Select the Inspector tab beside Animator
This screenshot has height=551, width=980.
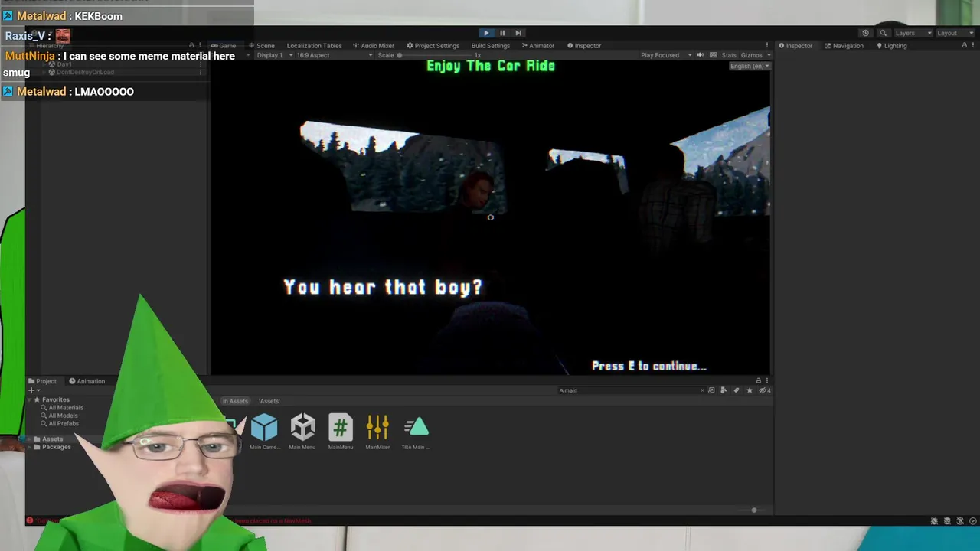(x=584, y=46)
